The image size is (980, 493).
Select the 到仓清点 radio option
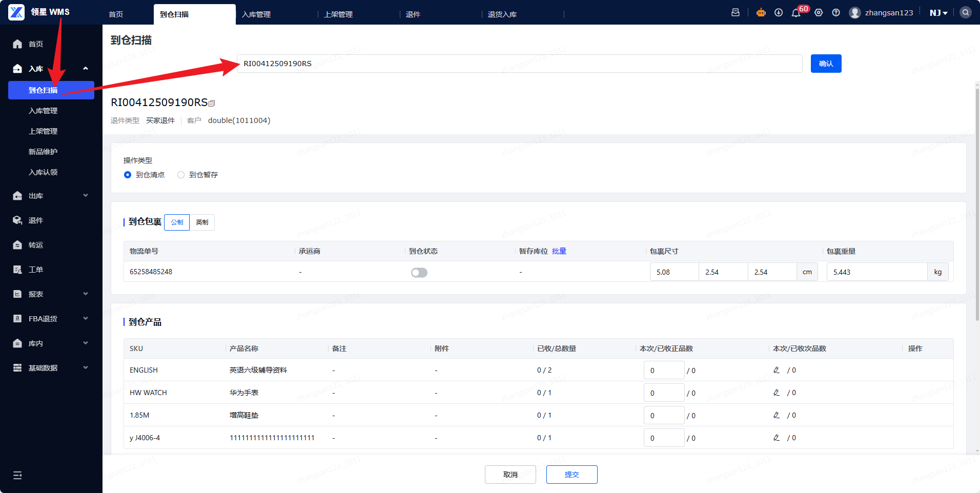point(128,175)
